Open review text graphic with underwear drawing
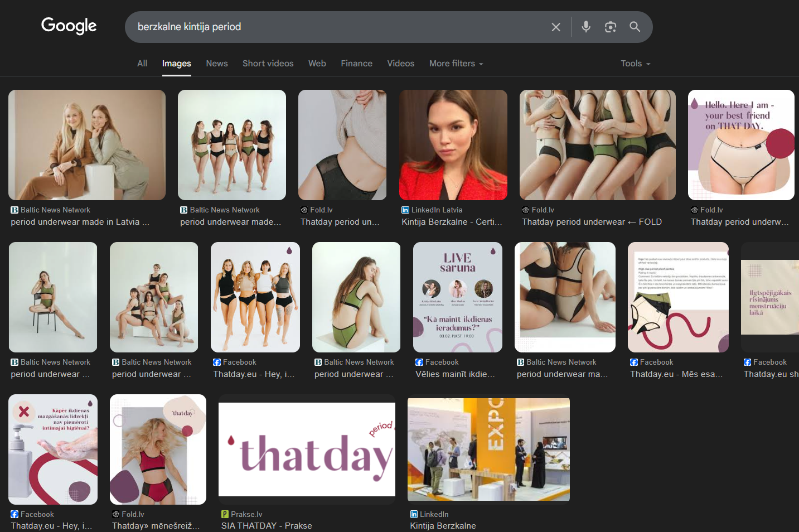 [678, 297]
